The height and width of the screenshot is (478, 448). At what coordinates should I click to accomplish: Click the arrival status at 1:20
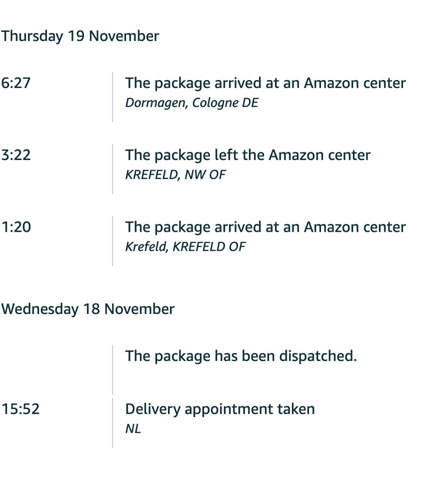click(265, 227)
